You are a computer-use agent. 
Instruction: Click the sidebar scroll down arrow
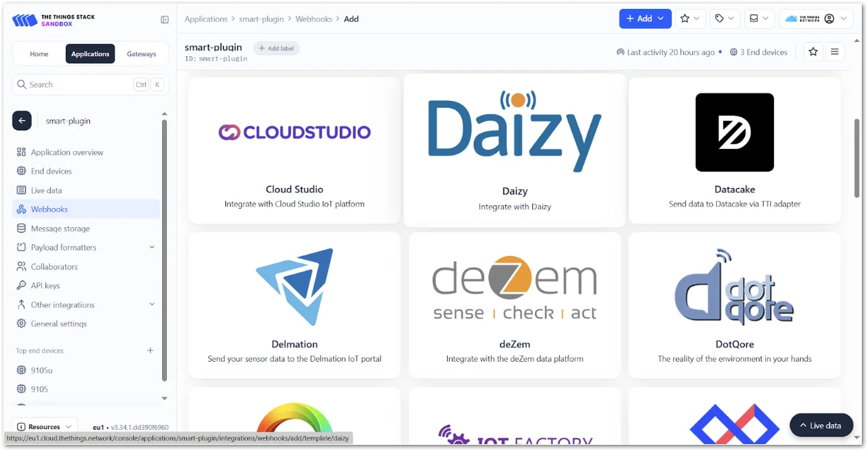pyautogui.click(x=164, y=398)
